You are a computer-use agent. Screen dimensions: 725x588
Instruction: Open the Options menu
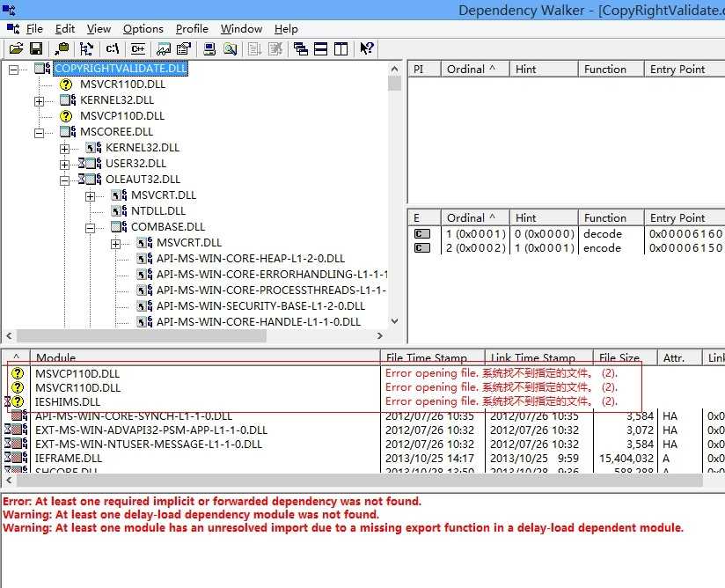coord(143,29)
